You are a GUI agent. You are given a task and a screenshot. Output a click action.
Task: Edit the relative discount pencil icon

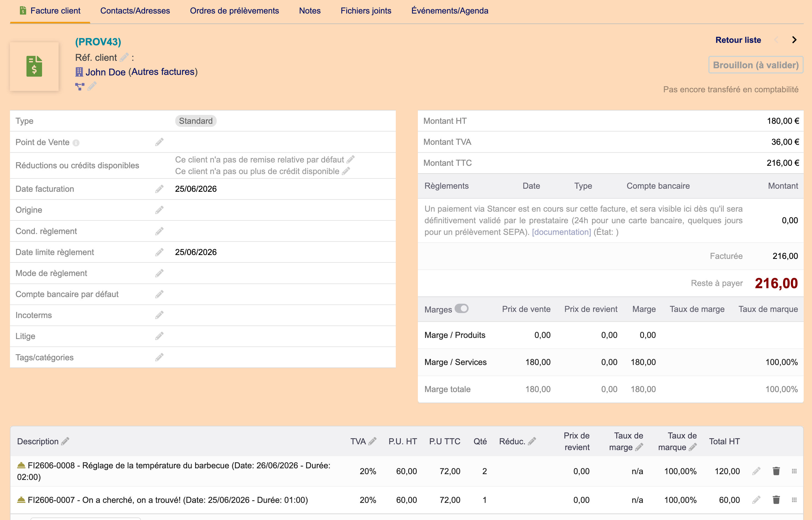point(351,159)
